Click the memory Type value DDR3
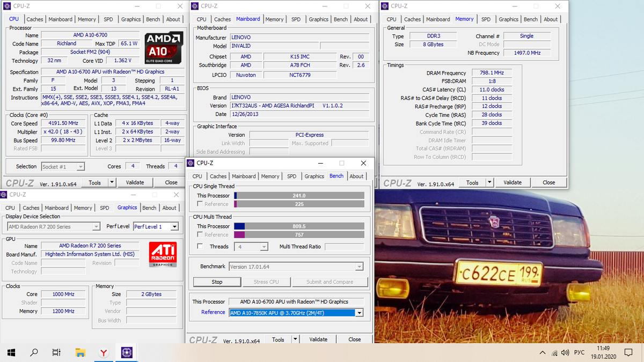Screen dimensions: 644x362 click(433, 36)
